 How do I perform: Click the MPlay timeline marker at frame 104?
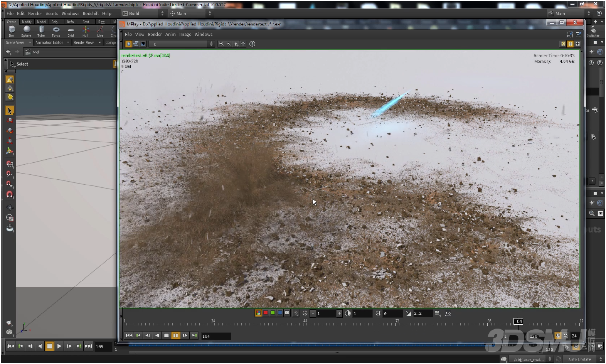pyautogui.click(x=518, y=321)
